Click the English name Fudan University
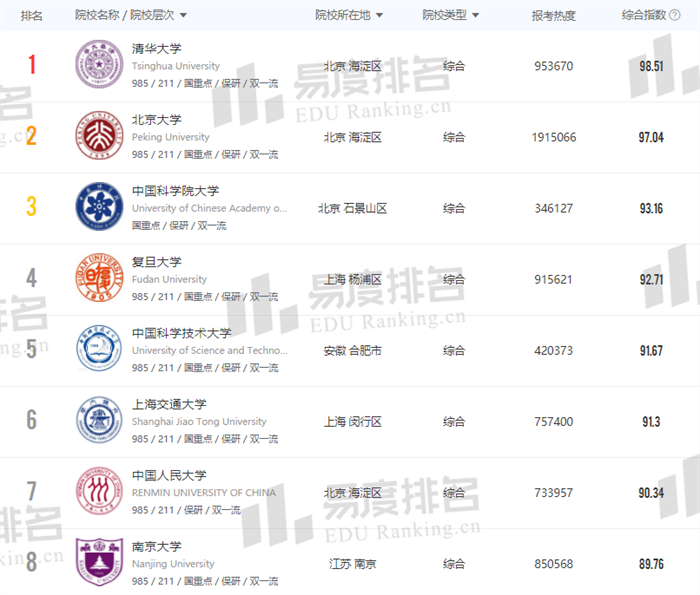The image size is (700, 595). (169, 279)
